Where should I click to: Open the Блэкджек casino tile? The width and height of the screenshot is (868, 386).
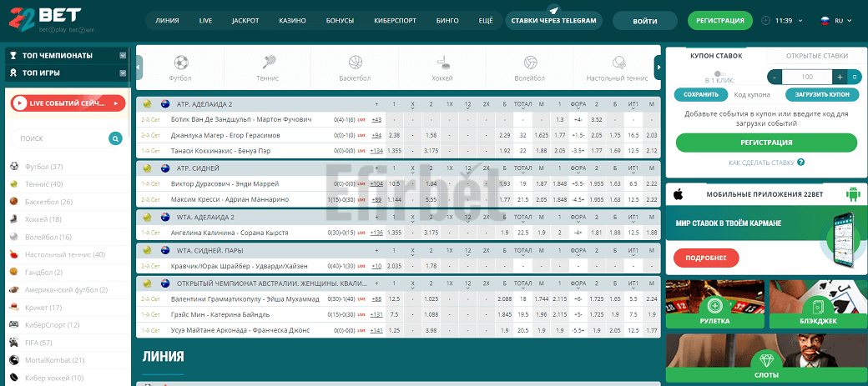click(x=818, y=304)
